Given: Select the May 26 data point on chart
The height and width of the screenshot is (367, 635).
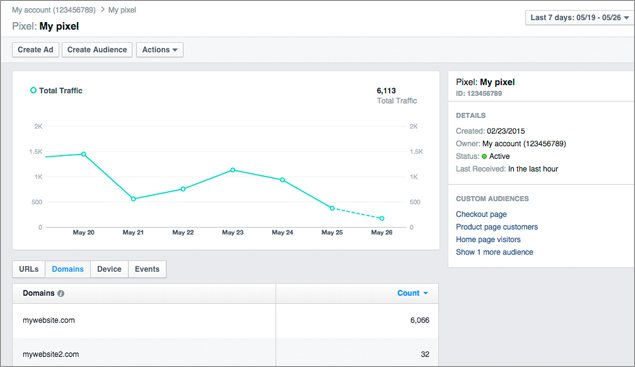Looking at the screenshot, I should (381, 218).
